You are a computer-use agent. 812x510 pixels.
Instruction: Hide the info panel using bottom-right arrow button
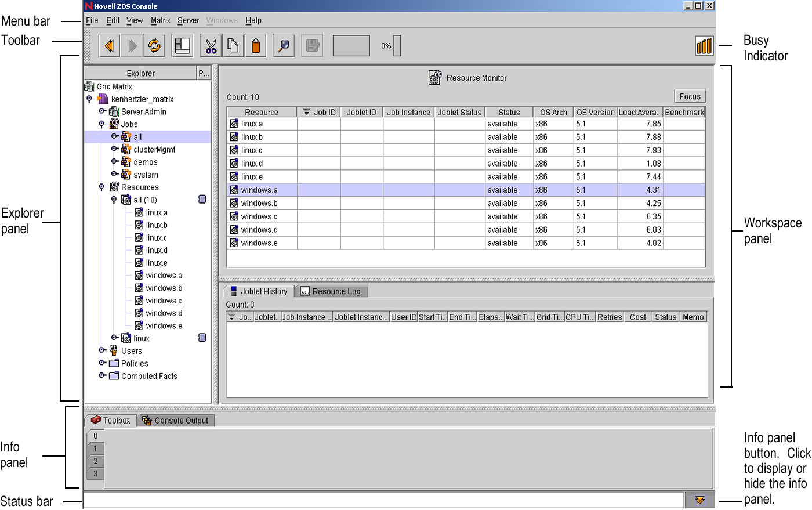click(x=700, y=500)
